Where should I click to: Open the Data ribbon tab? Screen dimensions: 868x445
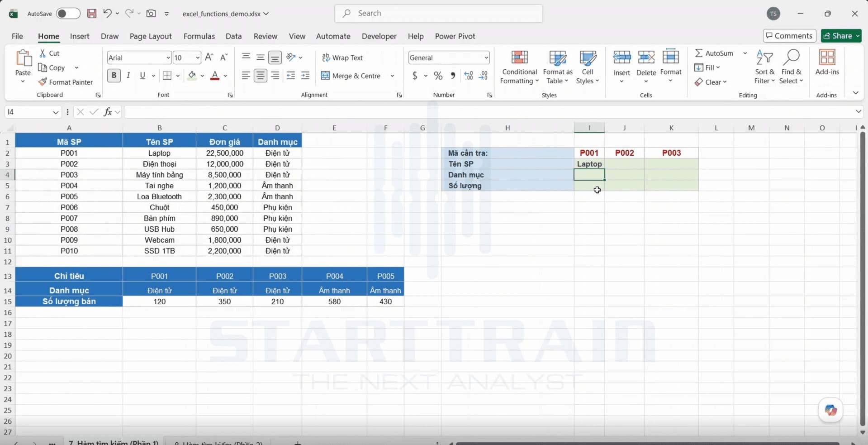pos(233,36)
